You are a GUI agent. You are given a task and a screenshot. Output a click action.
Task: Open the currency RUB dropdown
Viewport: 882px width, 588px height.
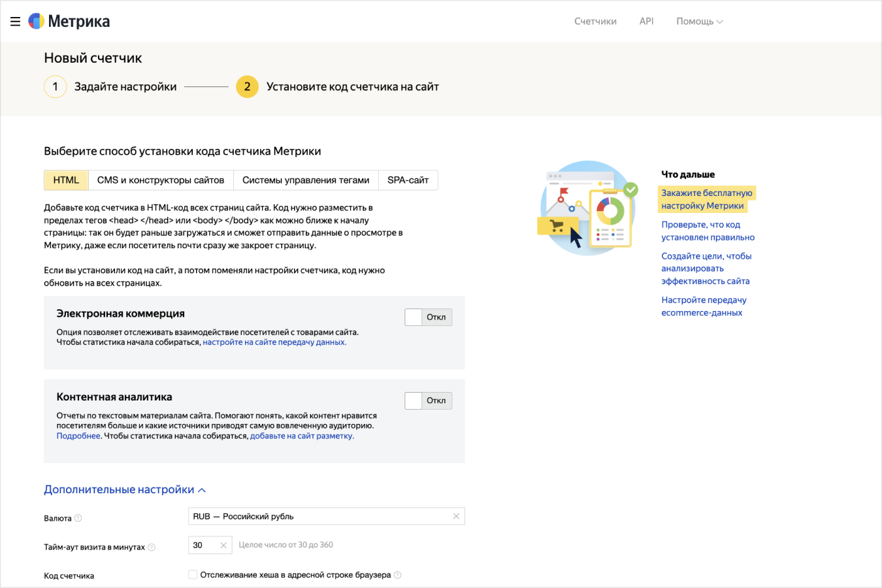click(326, 516)
